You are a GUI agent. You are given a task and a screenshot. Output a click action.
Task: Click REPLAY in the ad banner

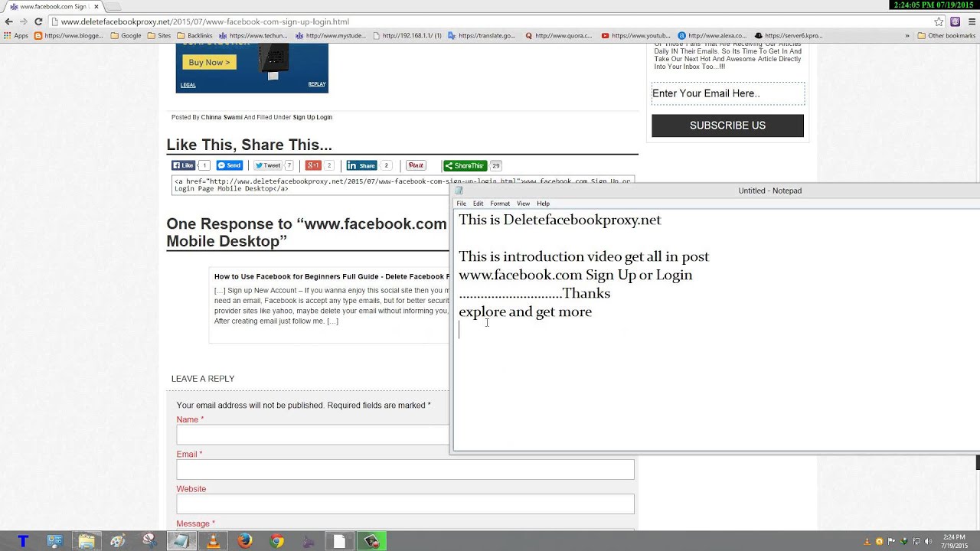click(x=317, y=84)
